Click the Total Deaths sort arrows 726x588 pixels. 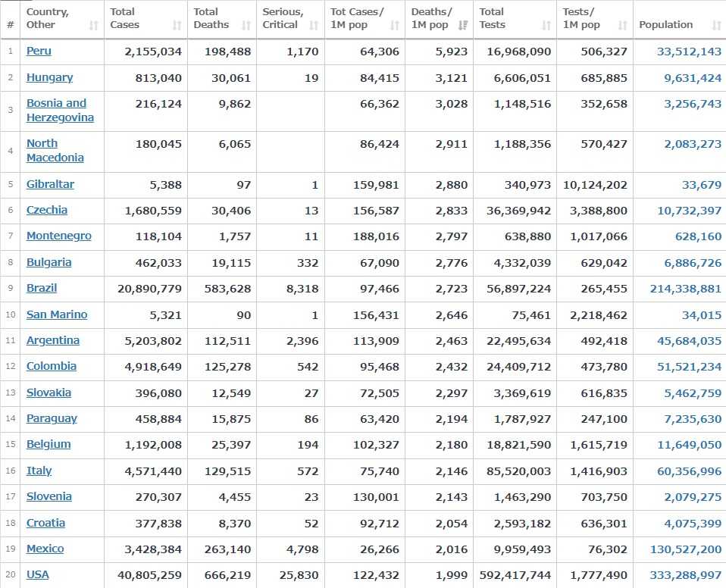pyautogui.click(x=246, y=26)
